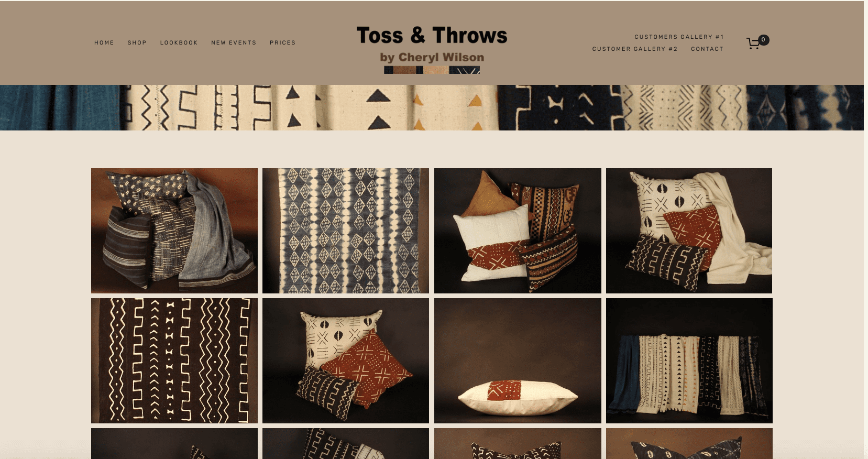Go to the Contact page
Image resolution: width=868 pixels, height=459 pixels.
pyautogui.click(x=707, y=49)
